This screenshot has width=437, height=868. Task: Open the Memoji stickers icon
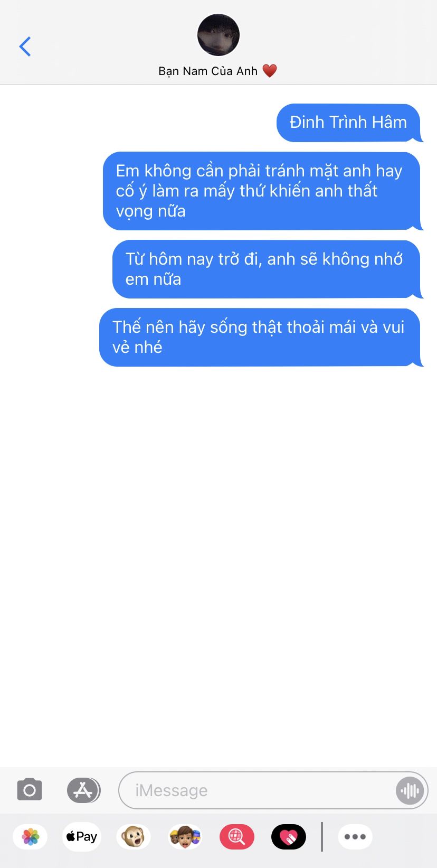pos(185,837)
